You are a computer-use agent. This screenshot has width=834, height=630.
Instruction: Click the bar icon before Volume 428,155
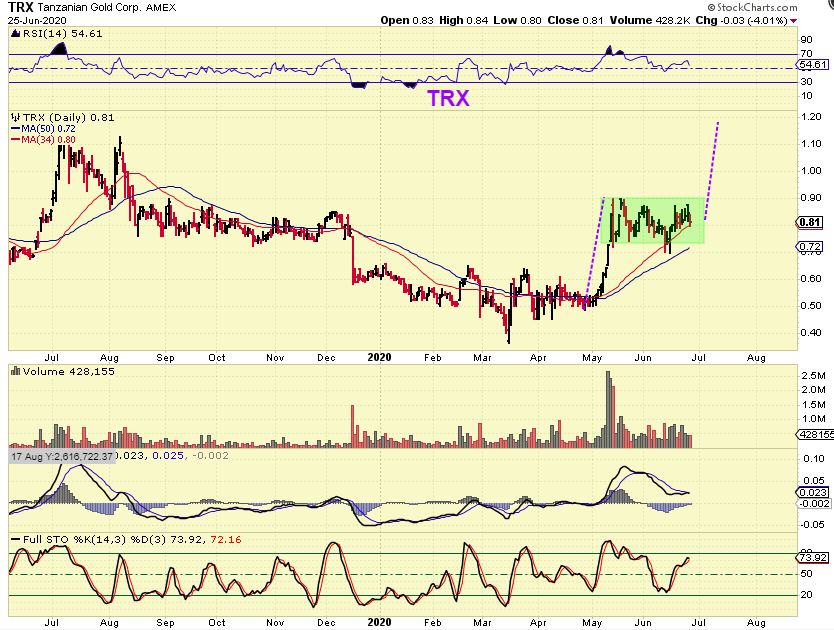[15, 371]
